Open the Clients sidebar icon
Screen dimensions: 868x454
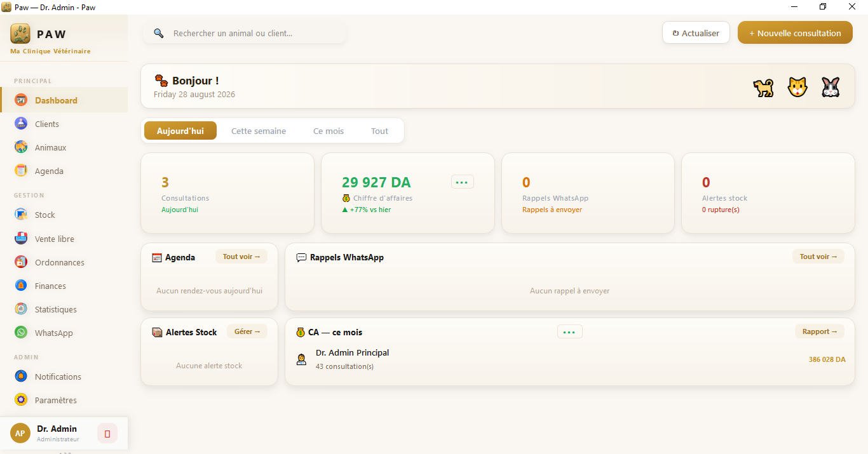pos(21,123)
